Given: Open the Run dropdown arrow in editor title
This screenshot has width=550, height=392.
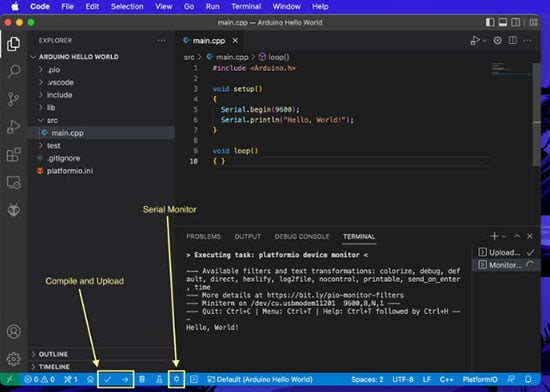Looking at the screenshot, I should pos(484,41).
